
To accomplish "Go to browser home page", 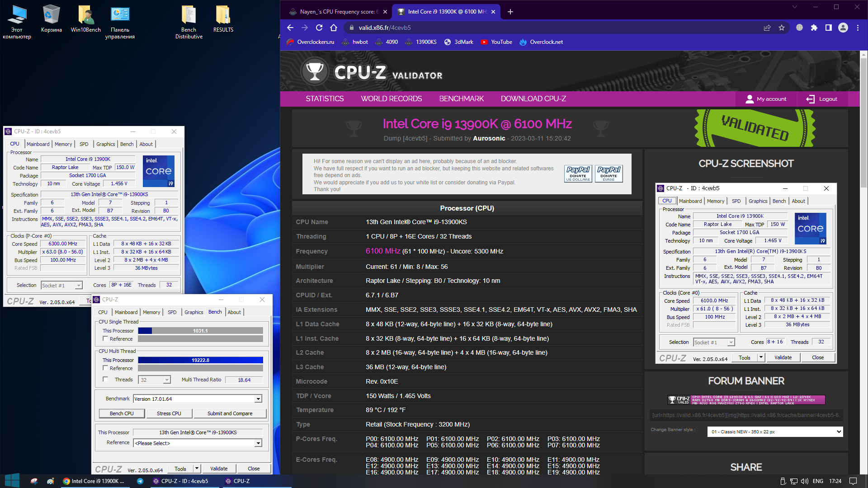I will (334, 28).
